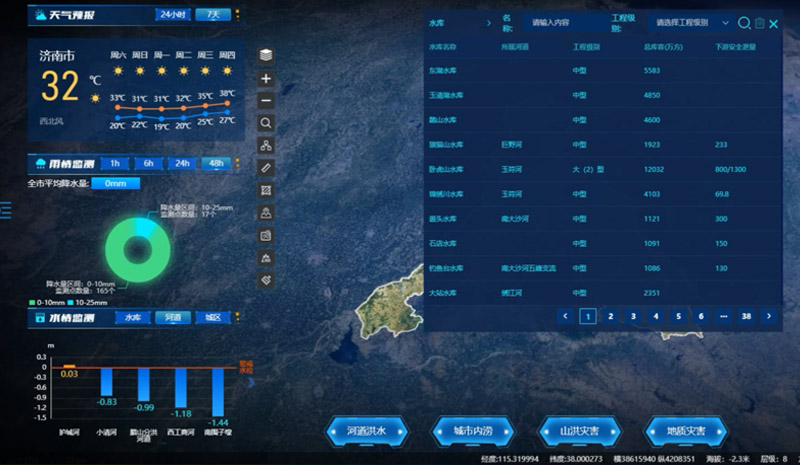Viewport: 800px width, 465px height.
Task: Toggle weather forecast to 24小时
Action: click(x=172, y=15)
